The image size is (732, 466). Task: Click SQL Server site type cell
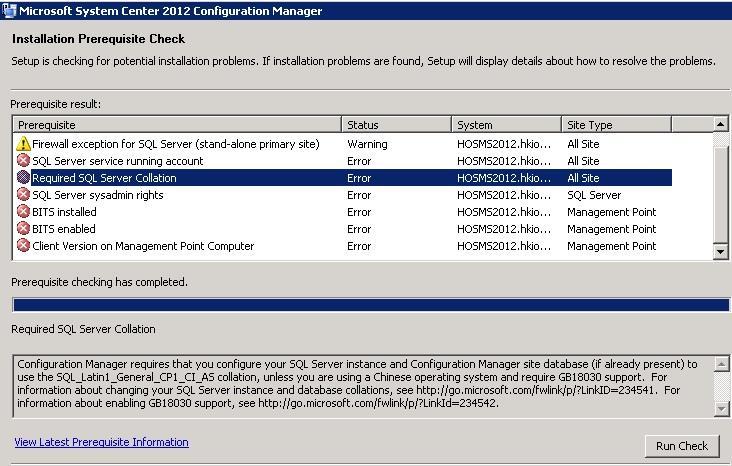pyautogui.click(x=594, y=195)
